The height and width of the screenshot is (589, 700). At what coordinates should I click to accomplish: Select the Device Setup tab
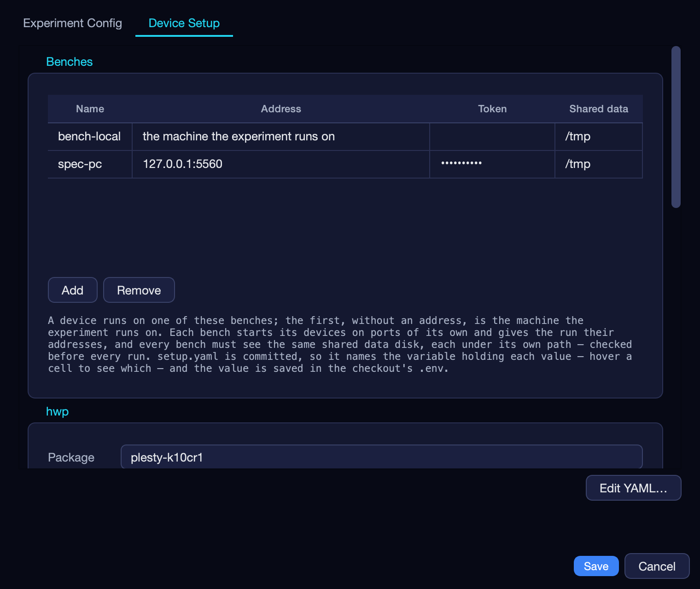(x=184, y=23)
